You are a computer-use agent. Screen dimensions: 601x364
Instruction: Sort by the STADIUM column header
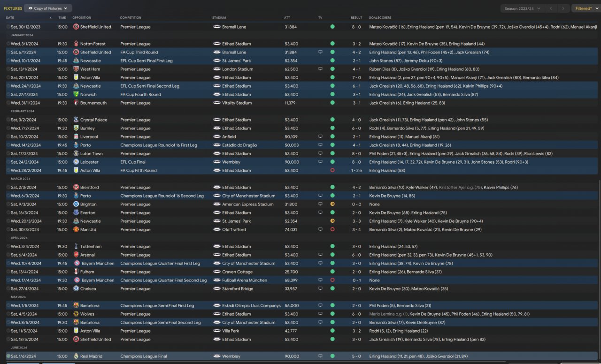[219, 18]
